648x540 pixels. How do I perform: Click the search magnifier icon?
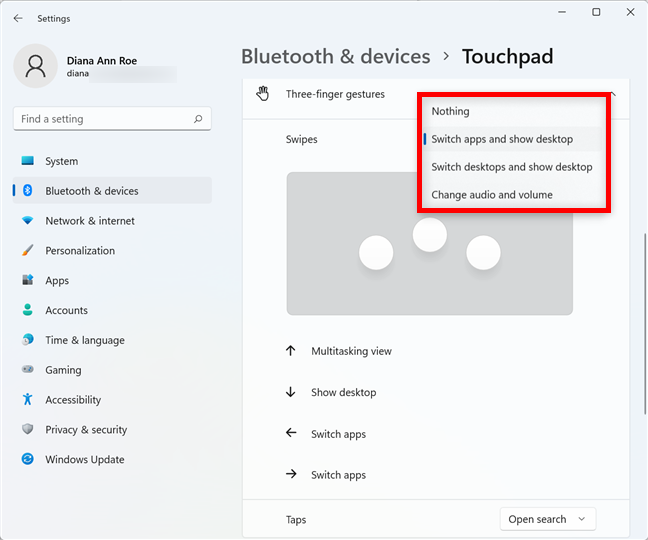pos(198,119)
